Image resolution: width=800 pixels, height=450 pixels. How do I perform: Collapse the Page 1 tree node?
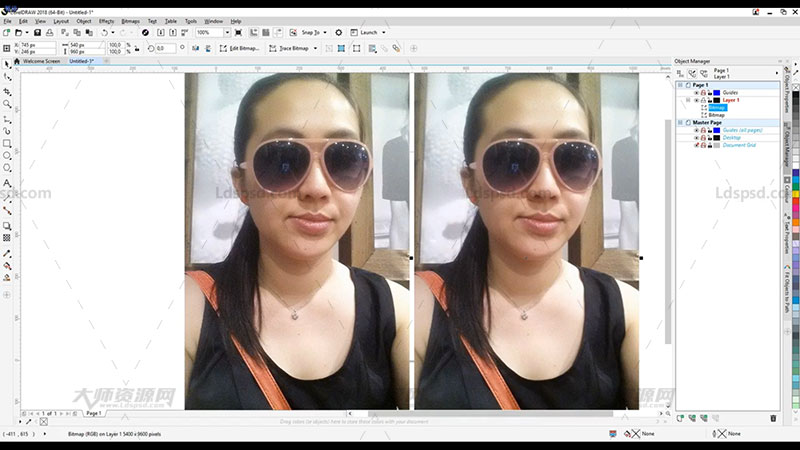[680, 85]
